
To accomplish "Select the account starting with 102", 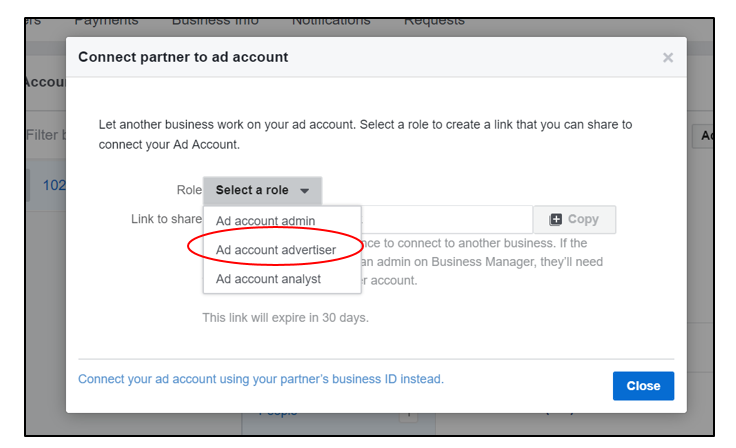I will click(50, 185).
